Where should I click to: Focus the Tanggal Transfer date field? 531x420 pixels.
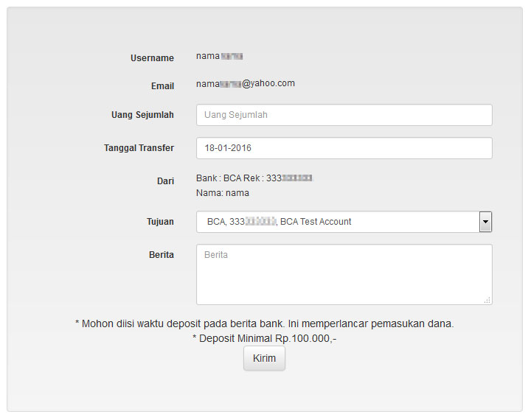344,148
